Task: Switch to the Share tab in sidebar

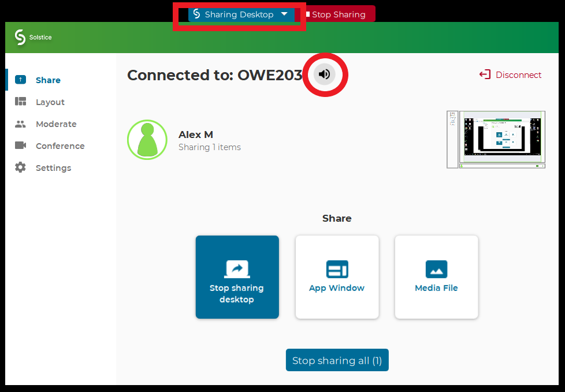Action: (47, 80)
